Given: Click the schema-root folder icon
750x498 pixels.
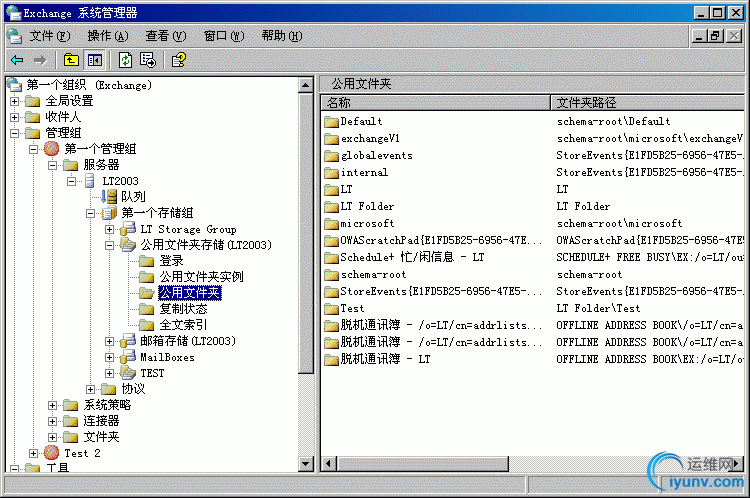Looking at the screenshot, I should coord(331,275).
